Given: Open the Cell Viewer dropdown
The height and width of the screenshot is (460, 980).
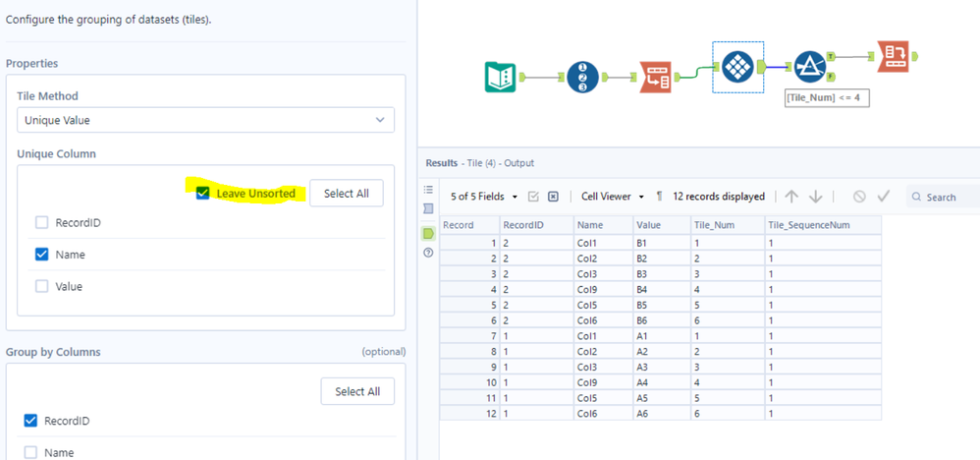Looking at the screenshot, I should (613, 197).
